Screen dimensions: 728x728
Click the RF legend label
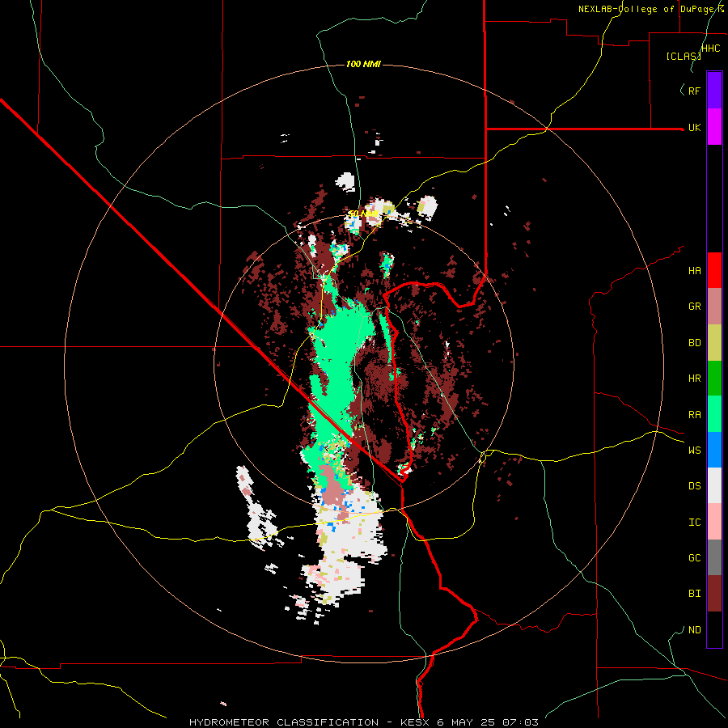pos(695,91)
